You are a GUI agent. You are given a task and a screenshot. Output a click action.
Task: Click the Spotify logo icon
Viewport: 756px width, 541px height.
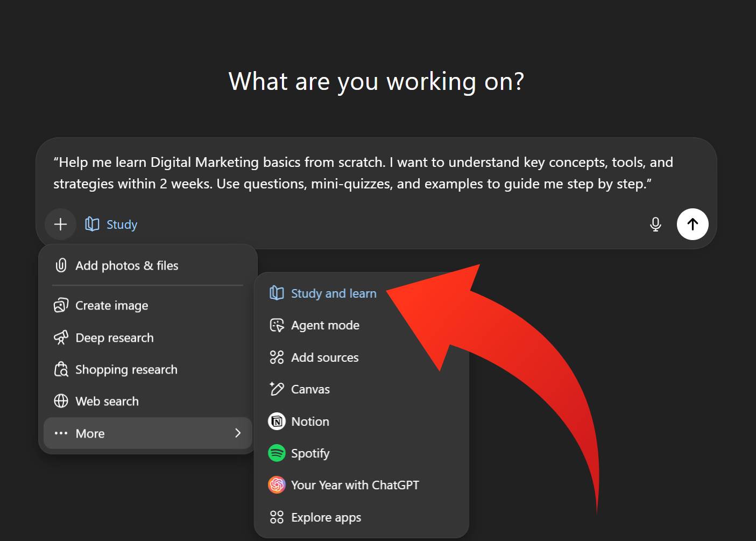pos(277,453)
